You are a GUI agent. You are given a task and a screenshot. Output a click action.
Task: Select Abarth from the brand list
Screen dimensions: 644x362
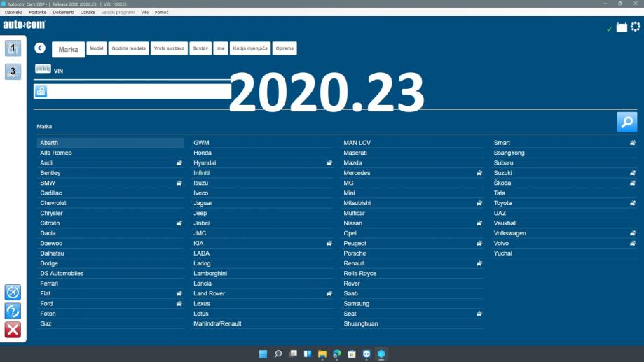click(110, 143)
